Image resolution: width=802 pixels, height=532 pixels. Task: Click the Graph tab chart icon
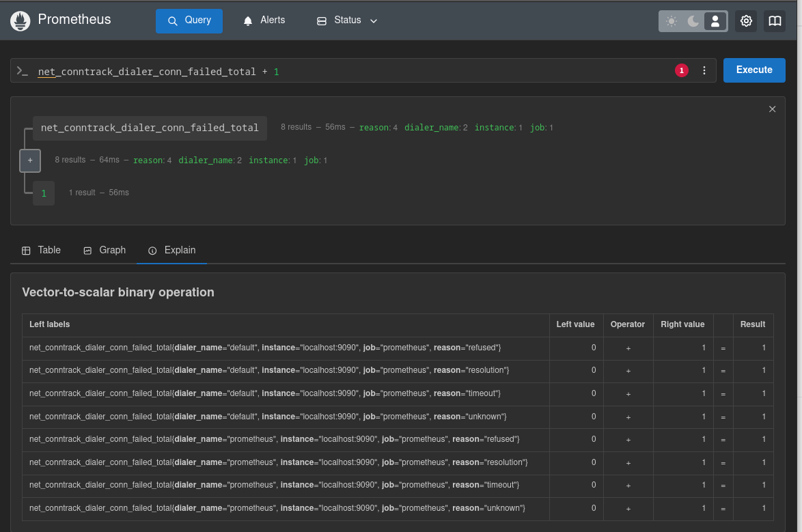87,251
